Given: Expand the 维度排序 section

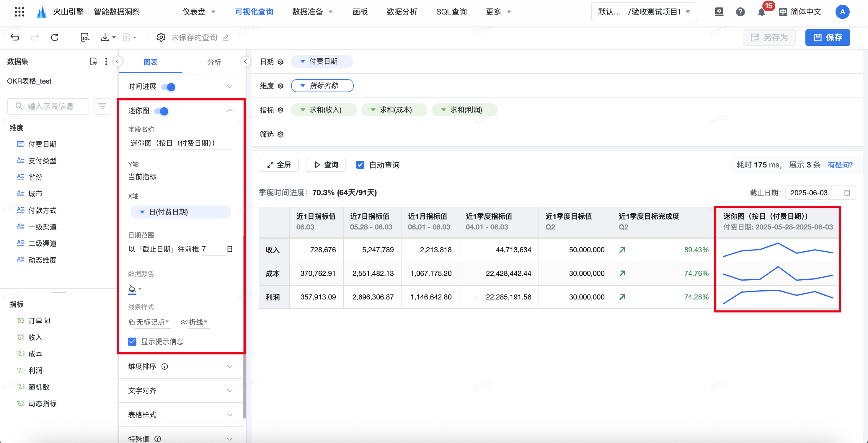Looking at the screenshot, I should [181, 367].
